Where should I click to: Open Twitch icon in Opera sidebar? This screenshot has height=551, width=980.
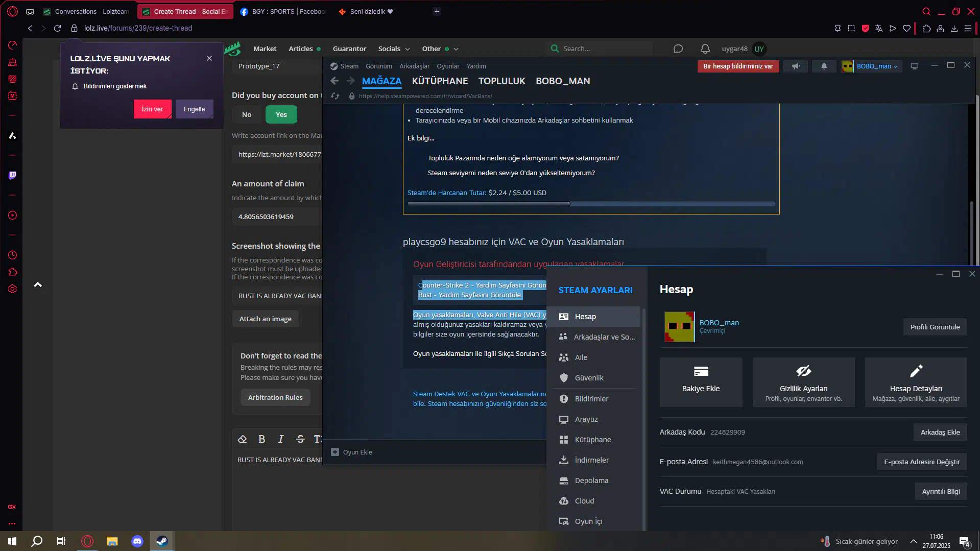coord(13,175)
